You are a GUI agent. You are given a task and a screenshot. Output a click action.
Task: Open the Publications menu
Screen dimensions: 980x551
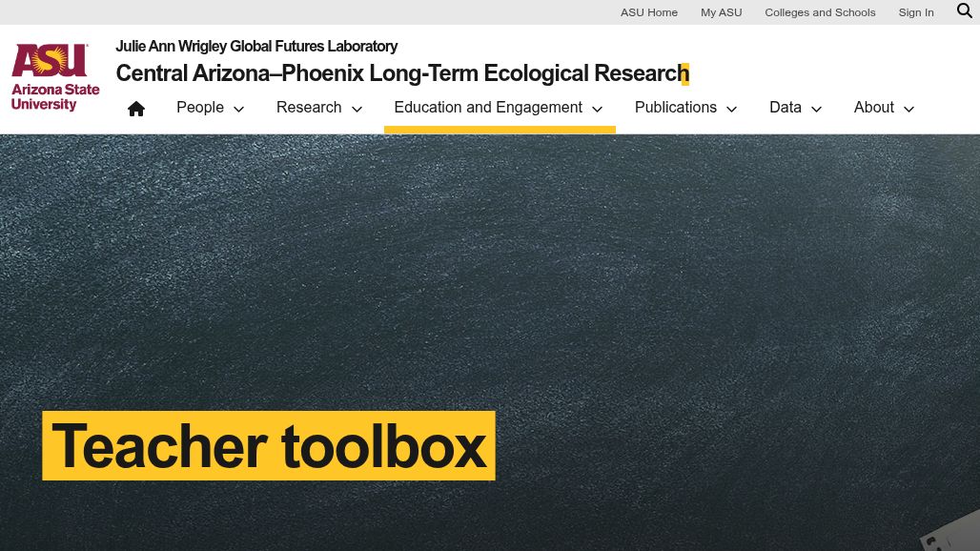676,108
